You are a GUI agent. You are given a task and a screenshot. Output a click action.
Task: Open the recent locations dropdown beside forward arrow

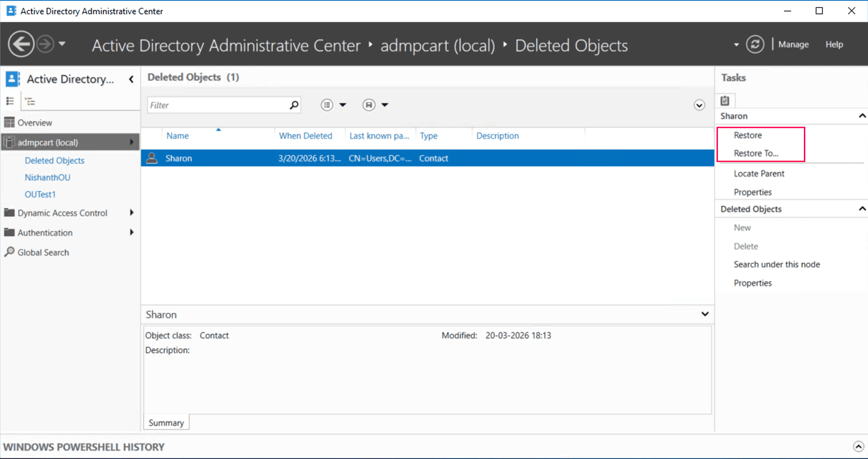[62, 44]
